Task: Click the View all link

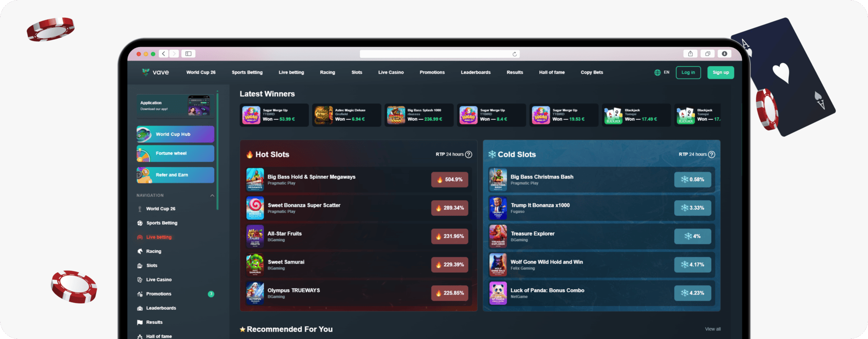Action: (713, 329)
